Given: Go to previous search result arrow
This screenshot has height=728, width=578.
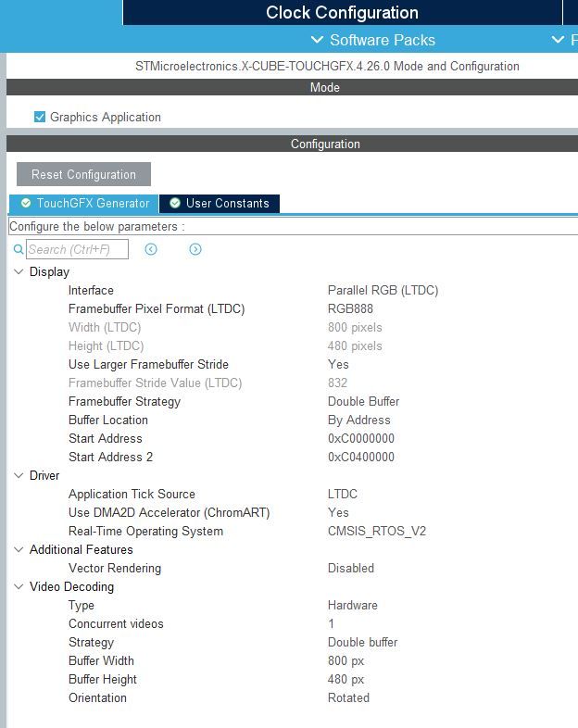Looking at the screenshot, I should point(151,249).
